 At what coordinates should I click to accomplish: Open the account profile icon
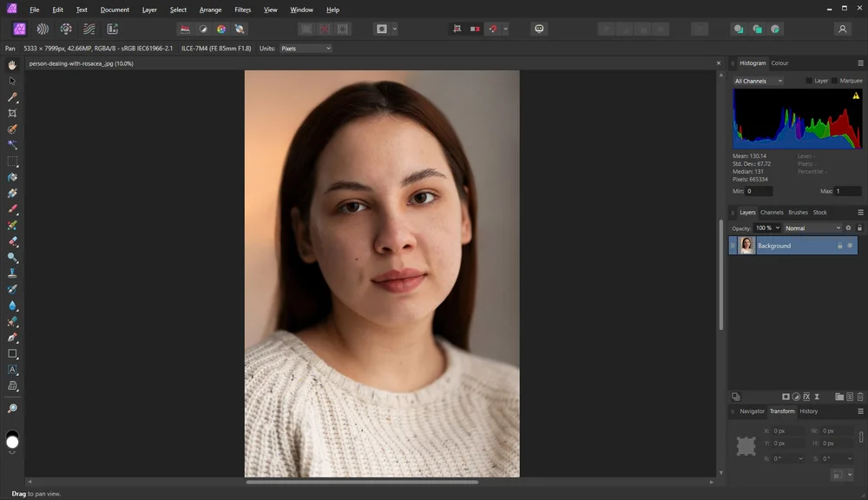(843, 29)
